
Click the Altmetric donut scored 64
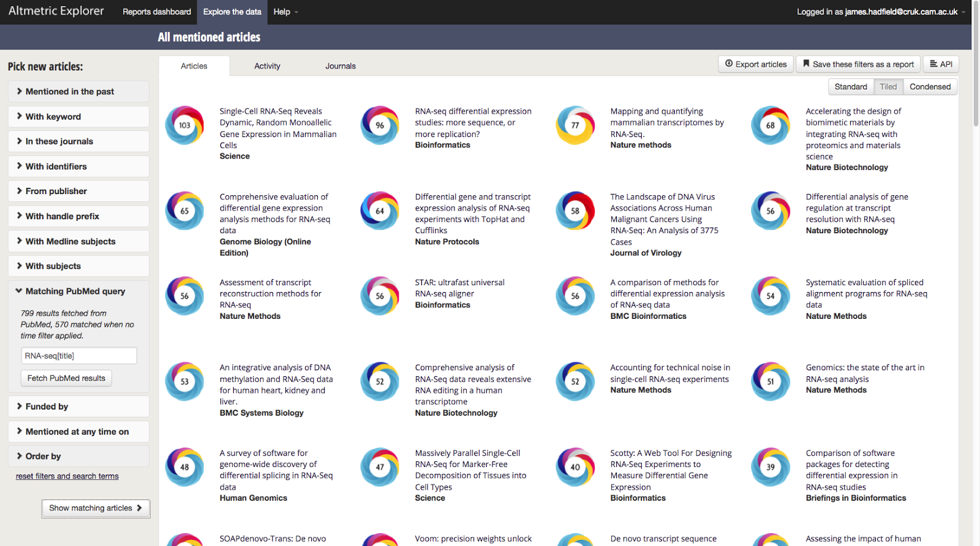pos(380,211)
